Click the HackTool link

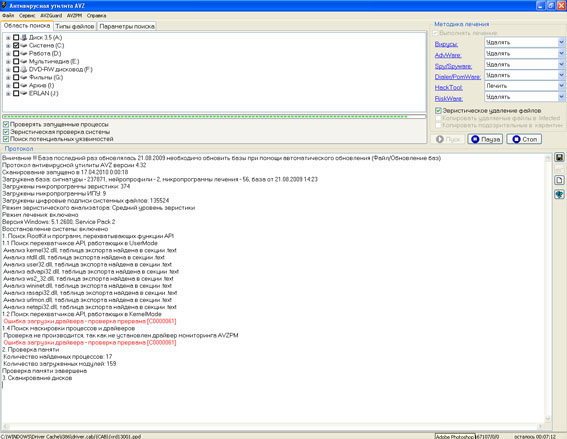[x=448, y=88]
